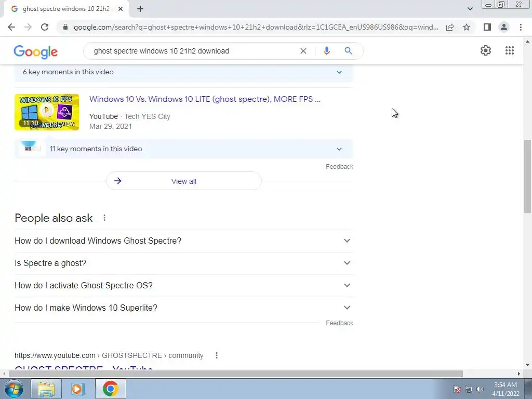Launch Windows Media Player from taskbar
Screen dimensions: 532x399
77,389
